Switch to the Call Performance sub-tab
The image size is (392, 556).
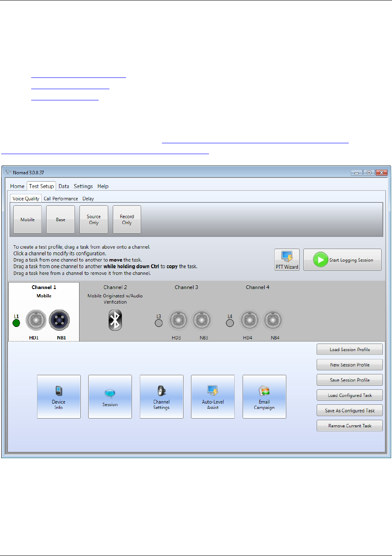click(x=61, y=199)
